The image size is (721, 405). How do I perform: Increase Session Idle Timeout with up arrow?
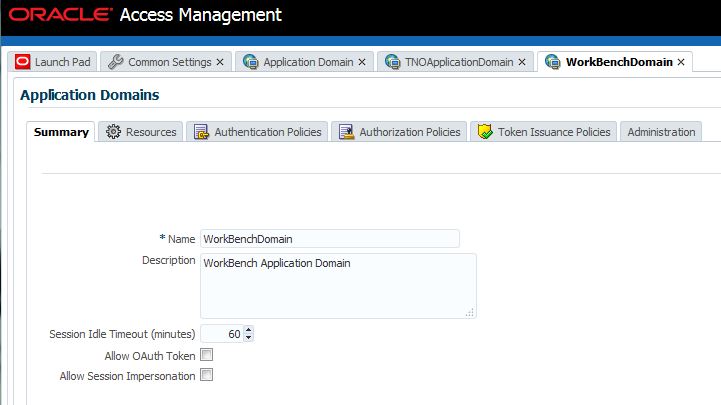248,330
